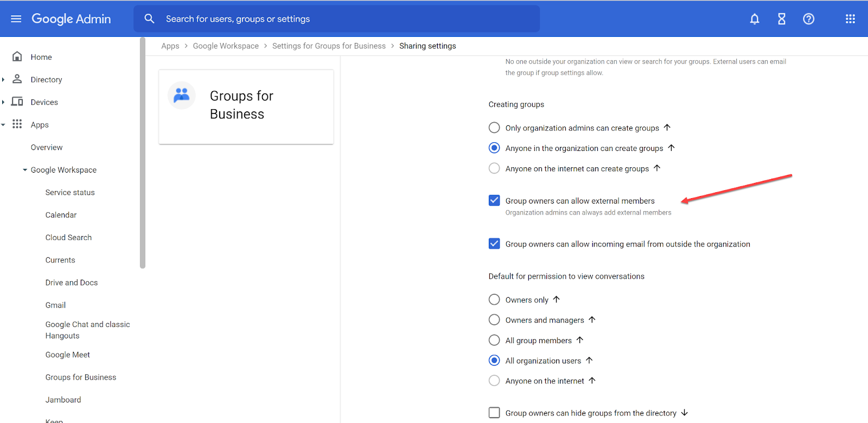Click the Sharing settings breadcrumb
The image size is (868, 423).
[x=427, y=46]
